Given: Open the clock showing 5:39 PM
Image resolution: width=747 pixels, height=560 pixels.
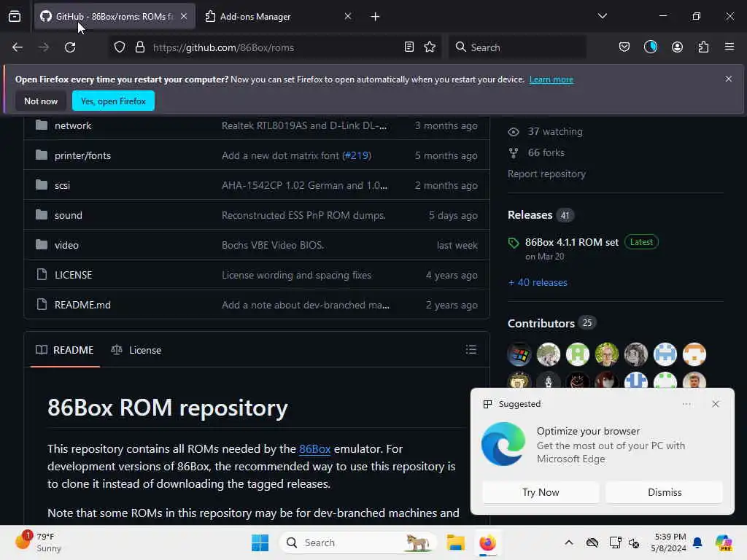Looking at the screenshot, I should [x=670, y=542].
